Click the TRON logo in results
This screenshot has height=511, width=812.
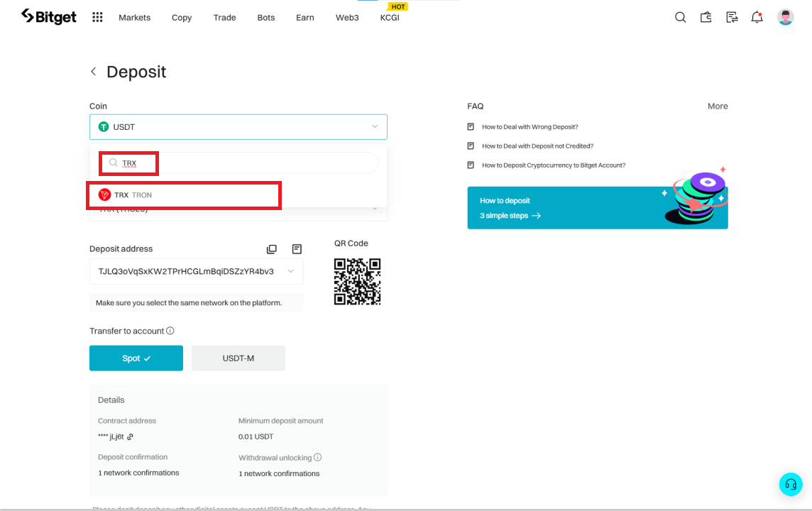coord(104,194)
